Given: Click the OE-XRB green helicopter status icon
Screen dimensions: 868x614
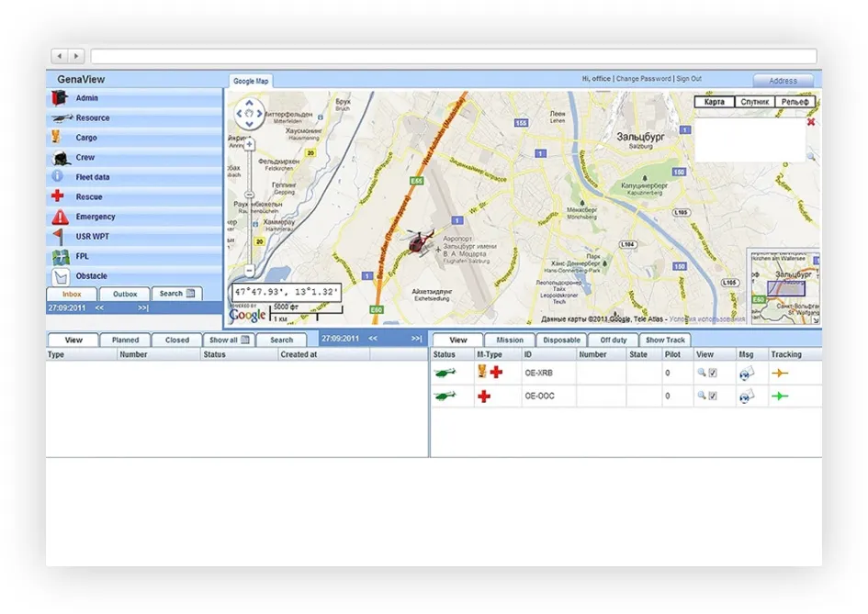Looking at the screenshot, I should pyautogui.click(x=445, y=373).
